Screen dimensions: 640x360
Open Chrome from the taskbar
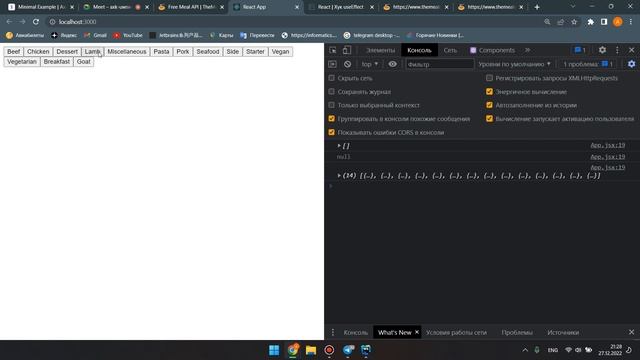[x=293, y=350]
